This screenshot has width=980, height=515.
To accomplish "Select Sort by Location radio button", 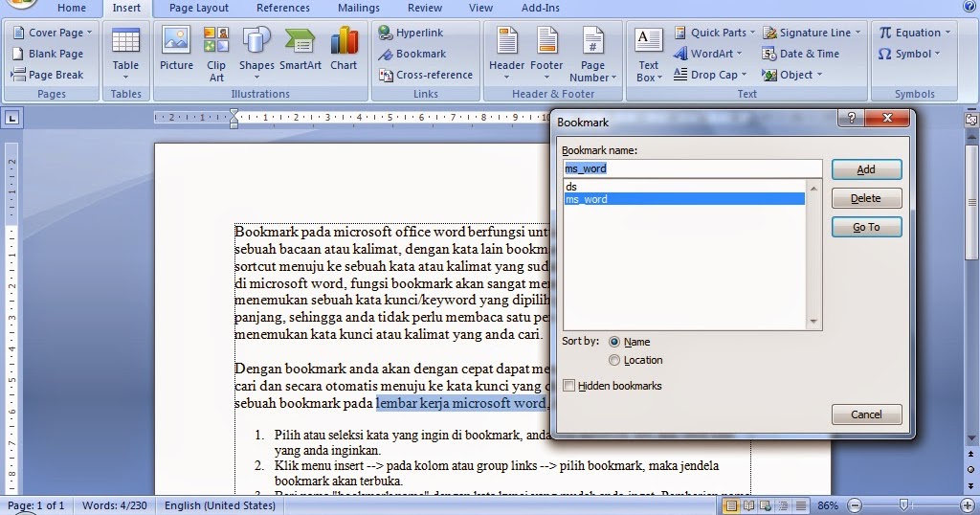I will click(x=614, y=360).
